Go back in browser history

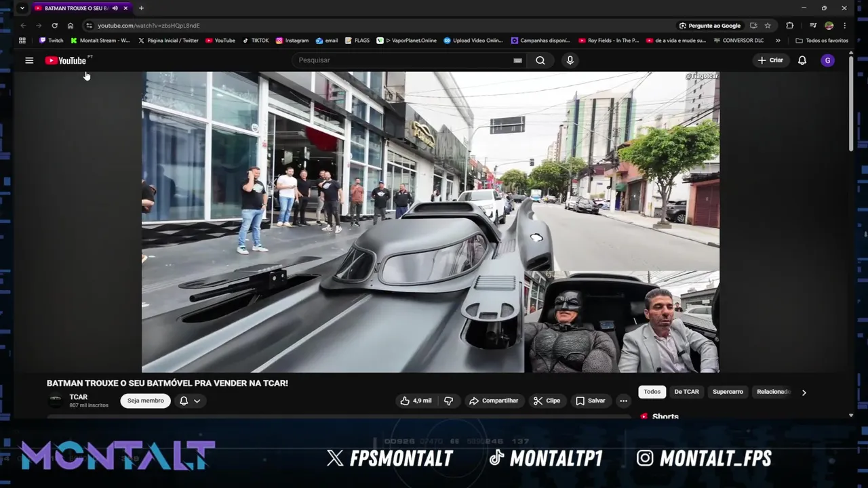click(23, 26)
